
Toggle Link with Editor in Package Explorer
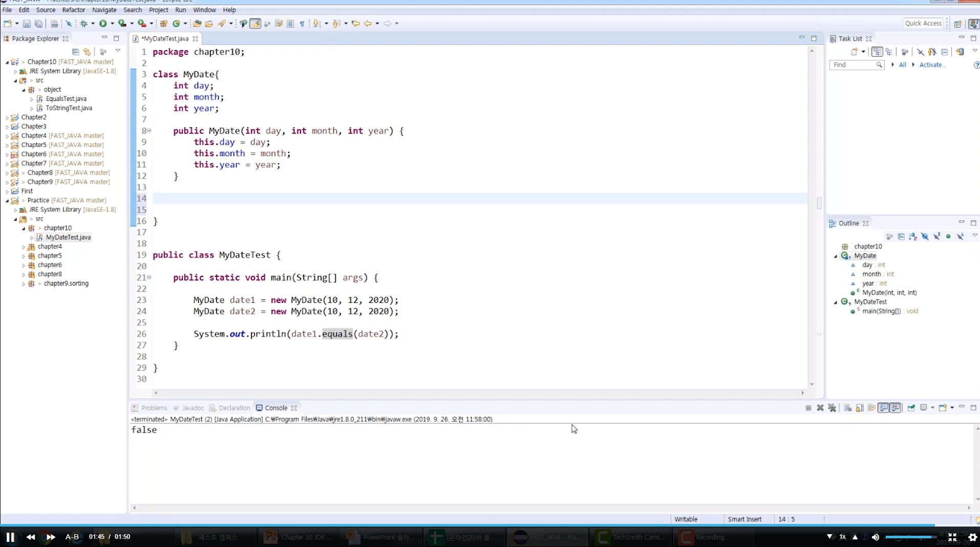87,52
